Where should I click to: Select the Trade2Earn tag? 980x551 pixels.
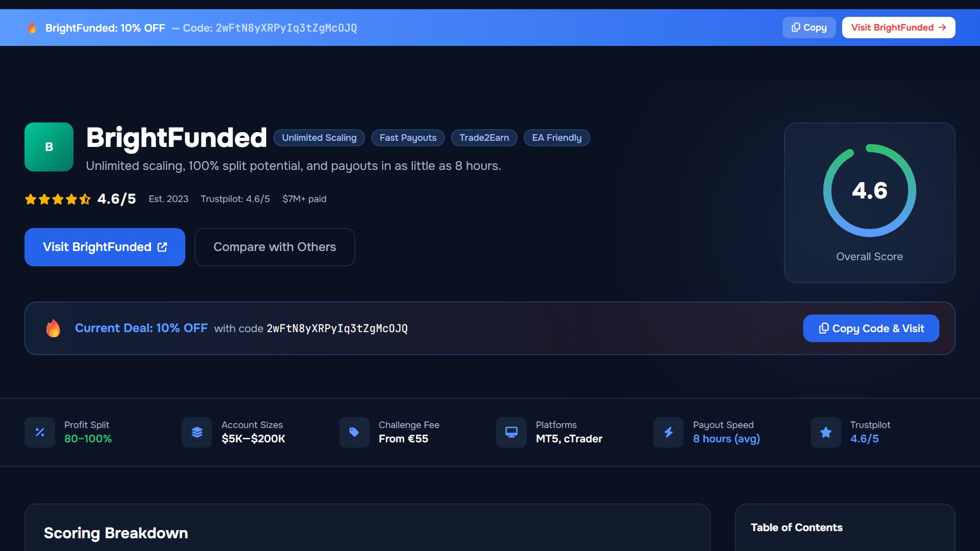click(x=484, y=138)
